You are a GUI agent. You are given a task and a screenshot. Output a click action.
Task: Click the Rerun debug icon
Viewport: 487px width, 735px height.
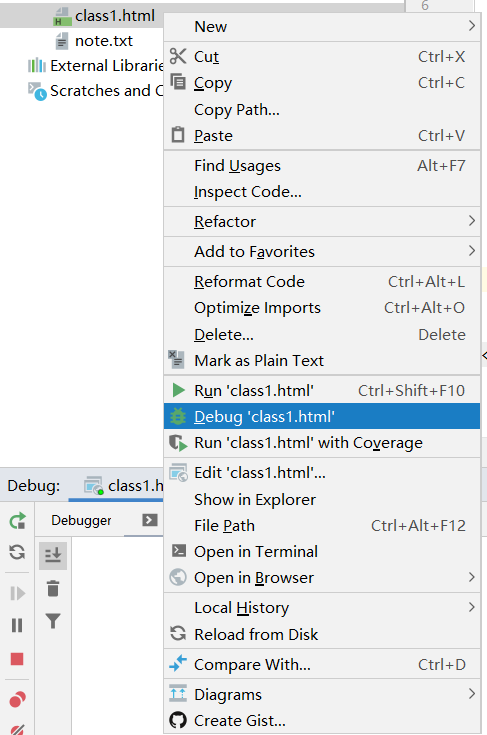17,521
